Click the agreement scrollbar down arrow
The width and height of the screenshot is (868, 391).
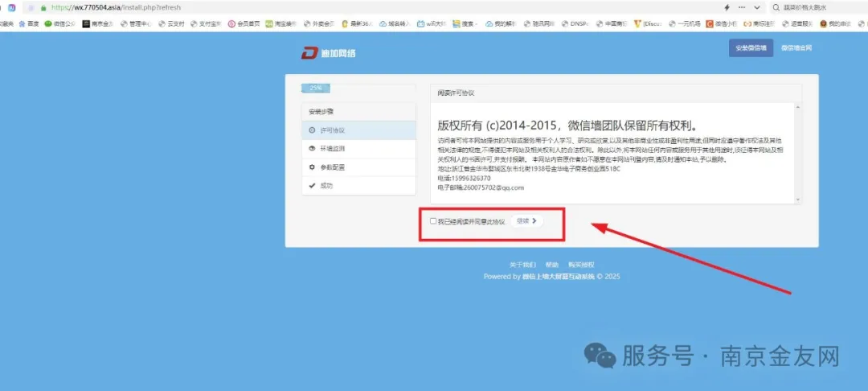click(x=798, y=200)
